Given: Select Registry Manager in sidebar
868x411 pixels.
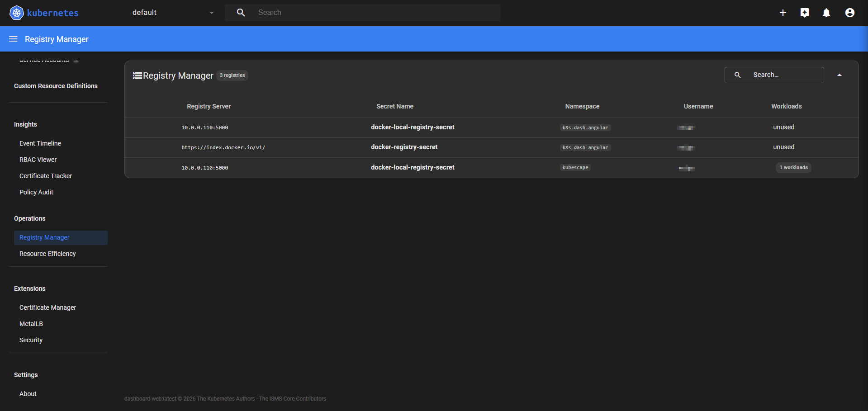Looking at the screenshot, I should pos(61,238).
